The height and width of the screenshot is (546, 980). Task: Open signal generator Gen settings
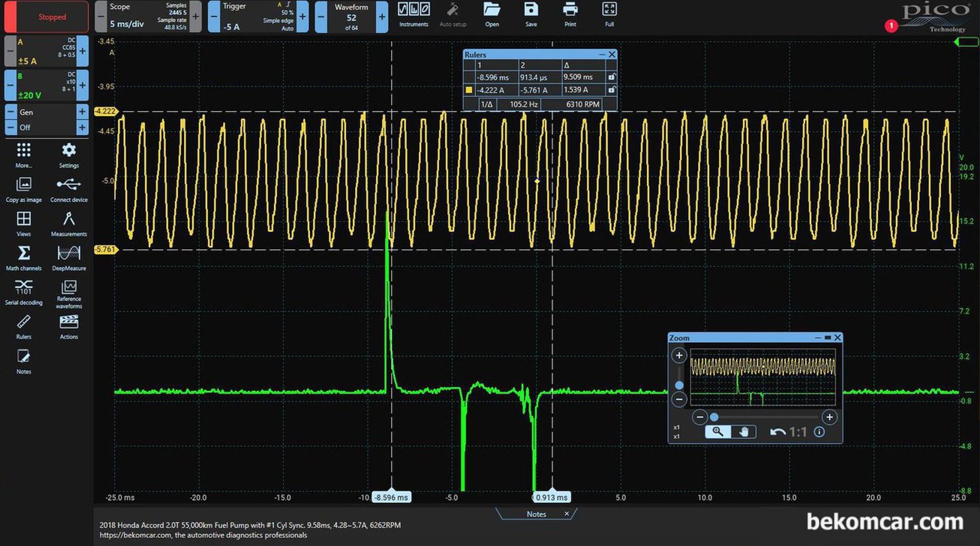coord(46,112)
